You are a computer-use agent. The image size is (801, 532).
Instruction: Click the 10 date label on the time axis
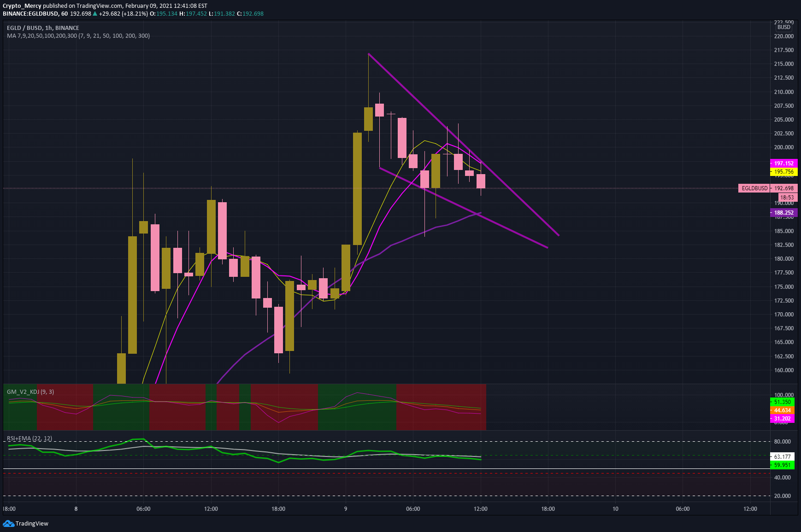[x=615, y=509]
